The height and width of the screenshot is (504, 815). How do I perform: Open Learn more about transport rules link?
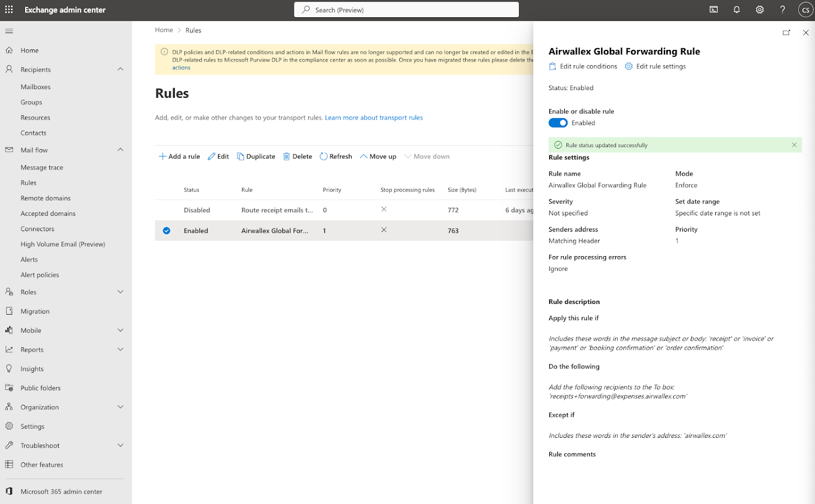[x=373, y=118]
